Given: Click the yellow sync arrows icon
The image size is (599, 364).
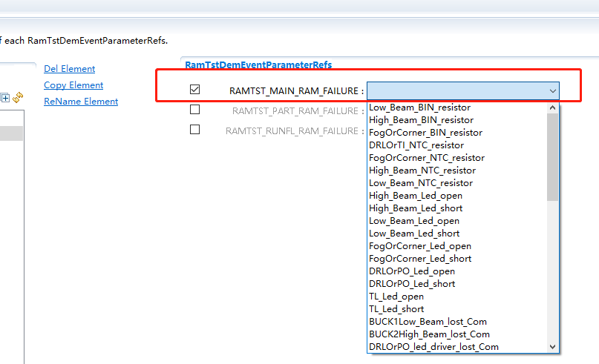Looking at the screenshot, I should click(x=18, y=97).
